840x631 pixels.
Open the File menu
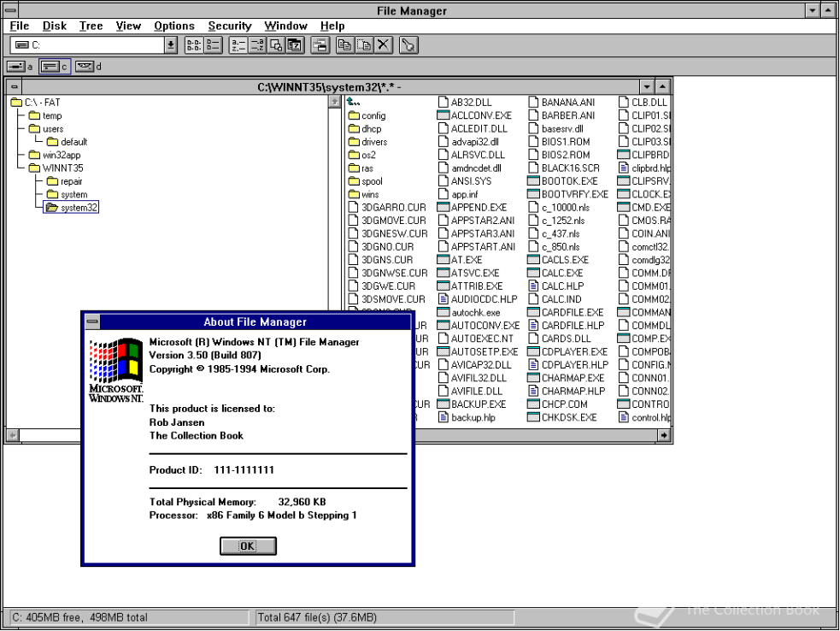pyautogui.click(x=20, y=26)
